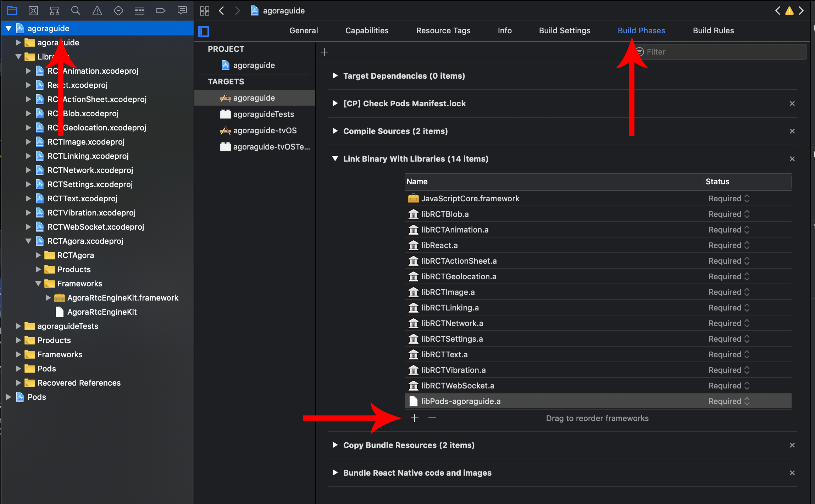Collapse Link Binary With Libraries section

click(x=335, y=159)
